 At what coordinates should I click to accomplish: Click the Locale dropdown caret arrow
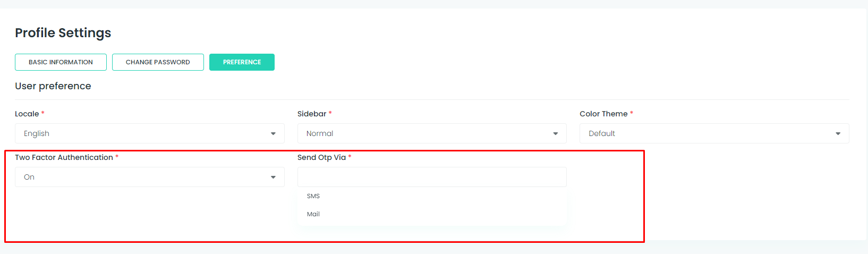(273, 134)
